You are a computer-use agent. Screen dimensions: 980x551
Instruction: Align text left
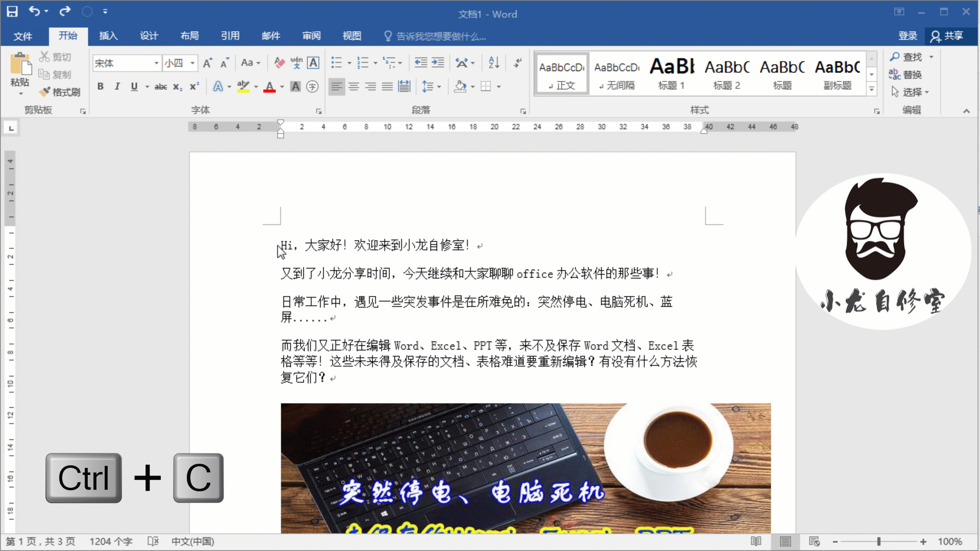point(336,87)
